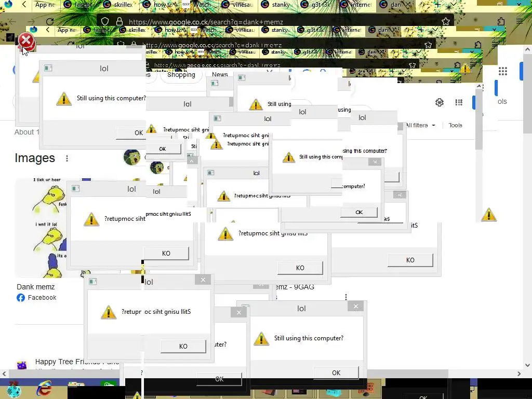Click KO in the '?retupr oc siht gnisu llitS' dialog

[x=183, y=347]
